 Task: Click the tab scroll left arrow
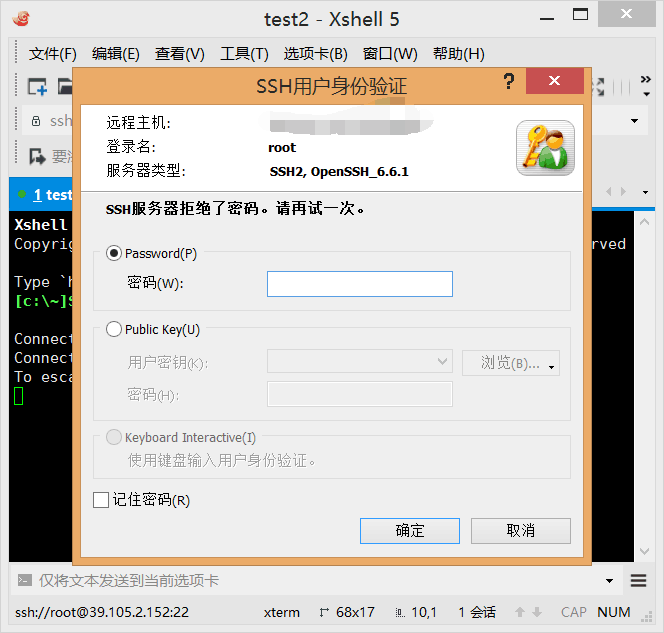[609, 192]
